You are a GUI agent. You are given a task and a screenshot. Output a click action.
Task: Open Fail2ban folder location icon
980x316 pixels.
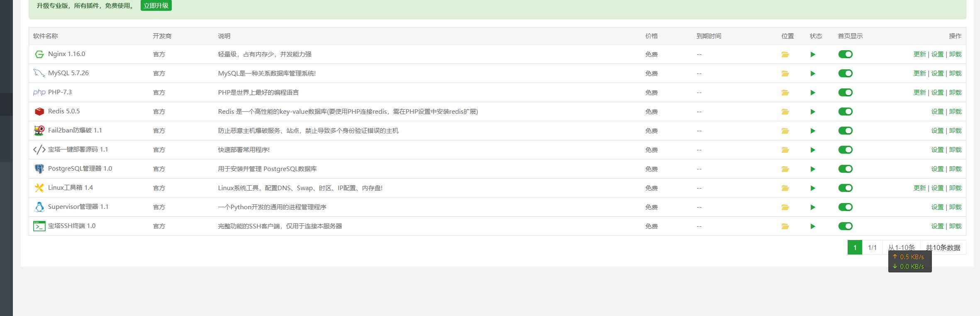[x=785, y=131]
